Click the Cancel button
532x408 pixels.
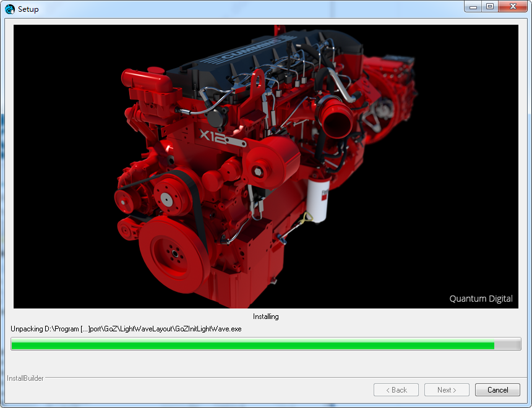[x=497, y=389]
